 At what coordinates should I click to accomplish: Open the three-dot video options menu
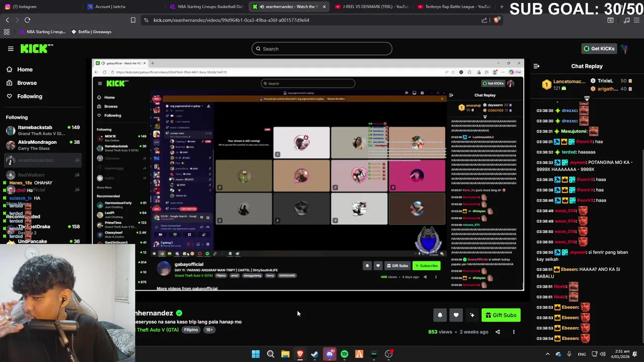pos(514,332)
